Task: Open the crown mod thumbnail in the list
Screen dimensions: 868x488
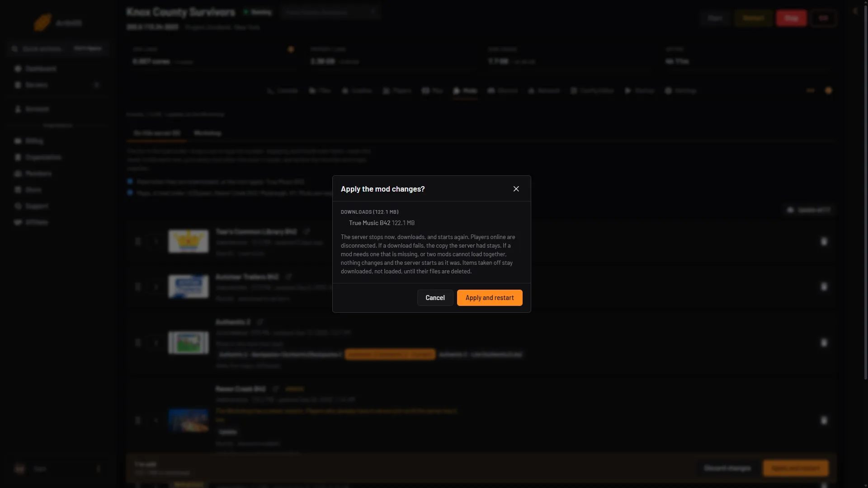Action: click(189, 241)
